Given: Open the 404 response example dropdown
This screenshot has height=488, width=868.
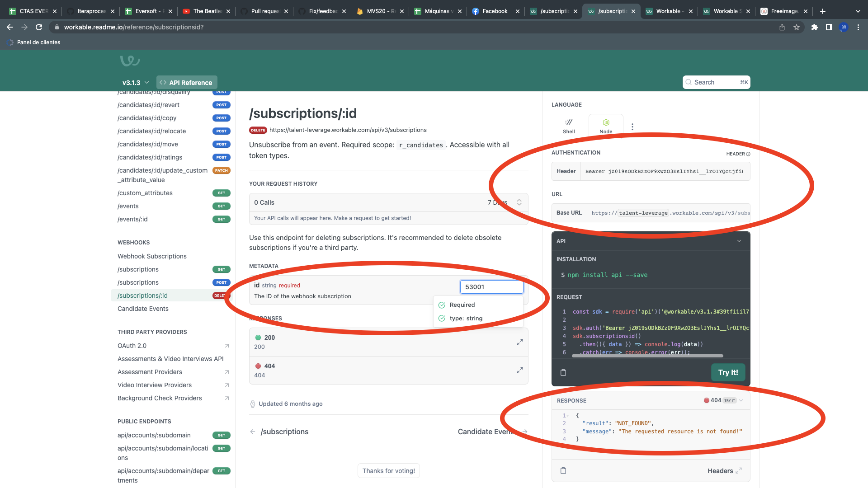Looking at the screenshot, I should tap(723, 400).
